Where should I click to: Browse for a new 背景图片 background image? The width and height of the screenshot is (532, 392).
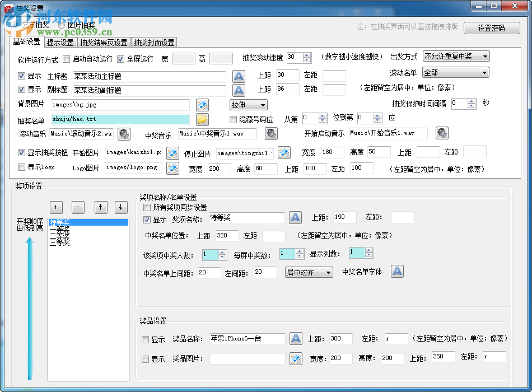202,104
